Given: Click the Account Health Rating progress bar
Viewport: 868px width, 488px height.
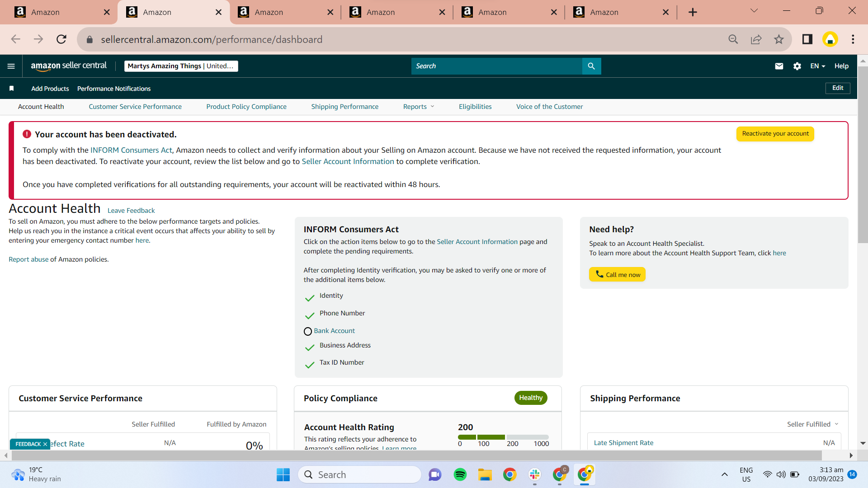Looking at the screenshot, I should [x=503, y=437].
